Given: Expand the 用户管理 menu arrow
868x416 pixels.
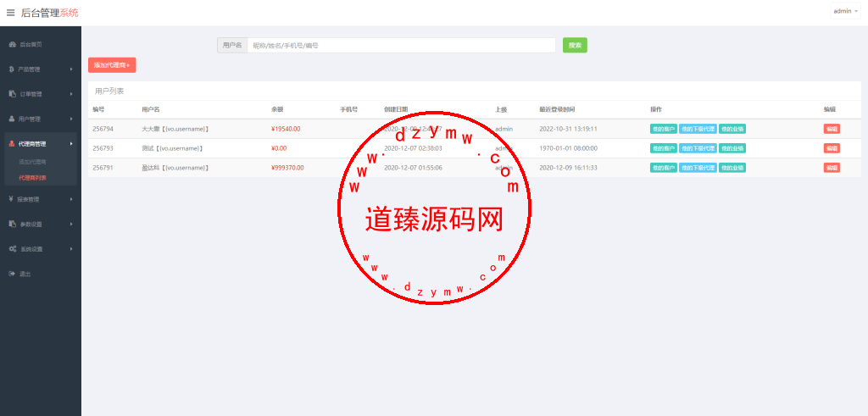Looking at the screenshot, I should pyautogui.click(x=71, y=119).
